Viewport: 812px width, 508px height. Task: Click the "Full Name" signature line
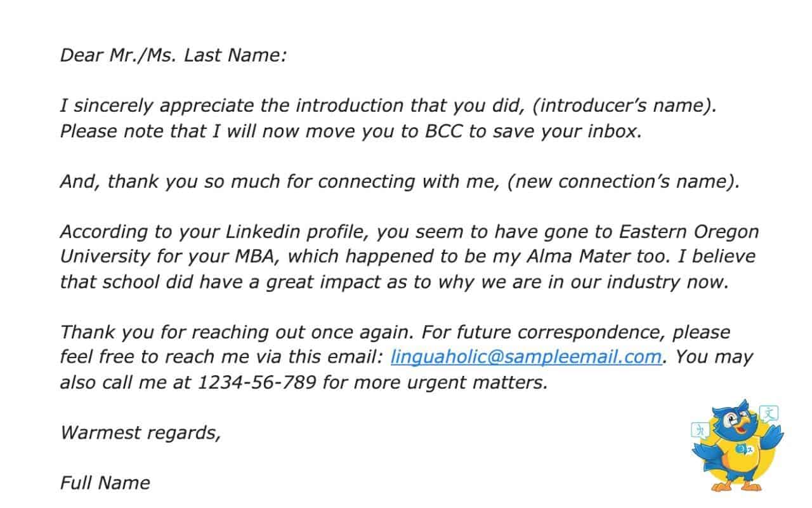click(x=105, y=483)
